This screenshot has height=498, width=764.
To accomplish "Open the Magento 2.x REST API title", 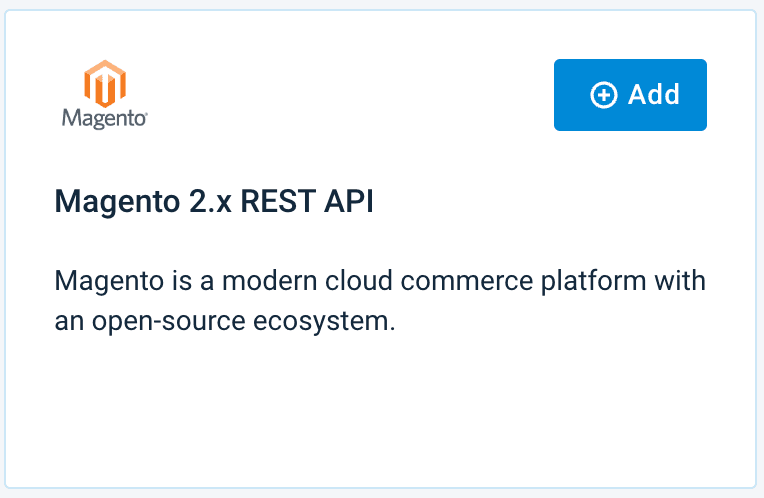I will tap(213, 201).
